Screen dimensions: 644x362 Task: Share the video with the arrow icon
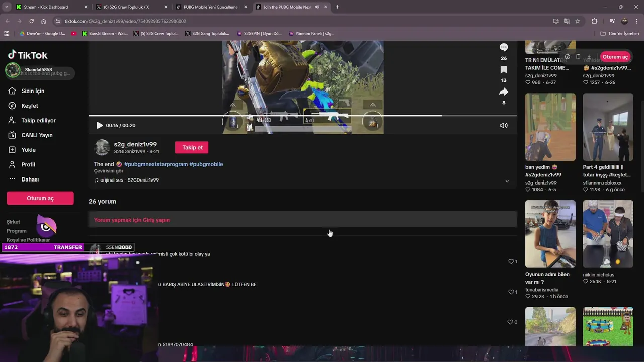504,92
